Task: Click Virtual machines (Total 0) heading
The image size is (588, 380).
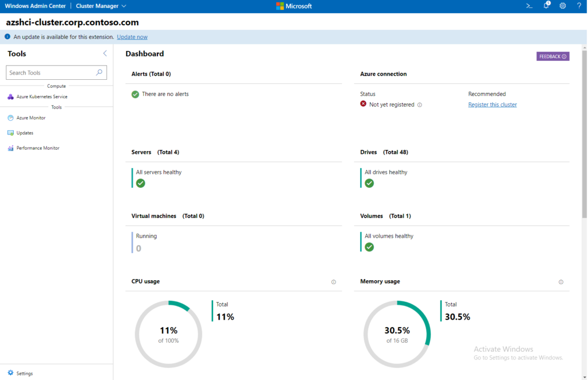Action: pos(168,216)
